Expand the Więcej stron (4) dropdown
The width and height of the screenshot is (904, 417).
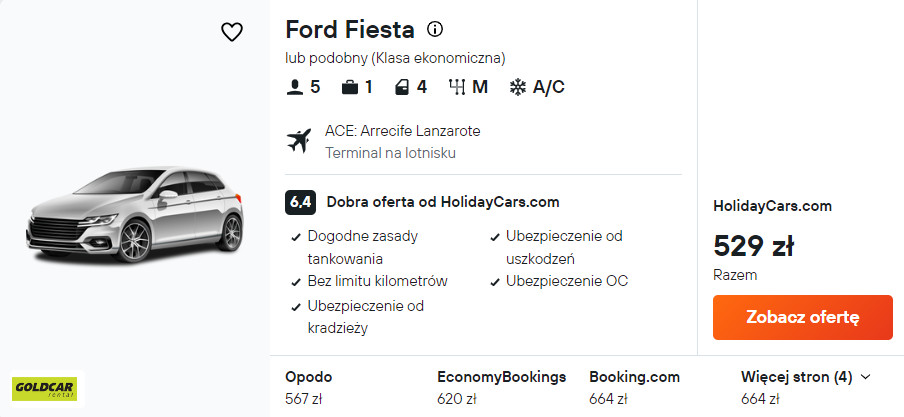tap(805, 377)
